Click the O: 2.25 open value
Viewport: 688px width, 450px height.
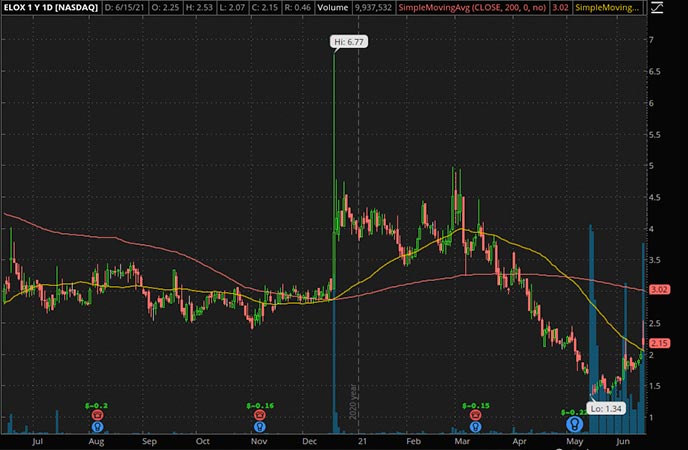[x=163, y=7]
